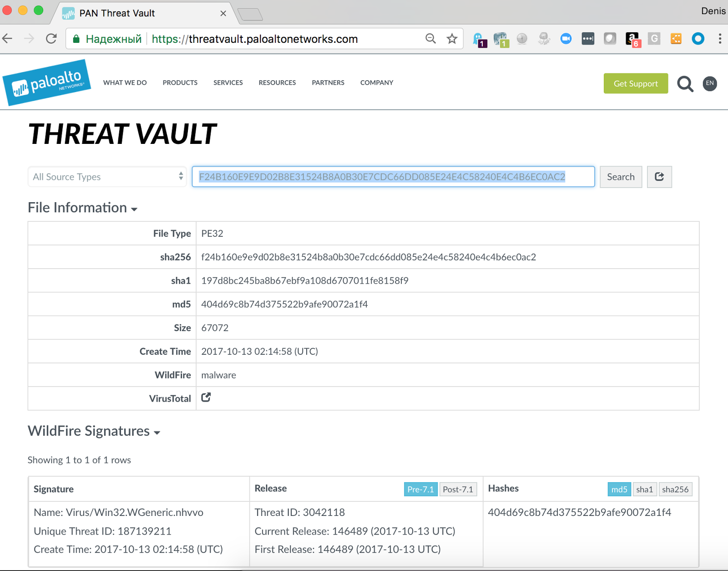Click the Palo Alto Networks logo
728x571 pixels.
pyautogui.click(x=47, y=82)
